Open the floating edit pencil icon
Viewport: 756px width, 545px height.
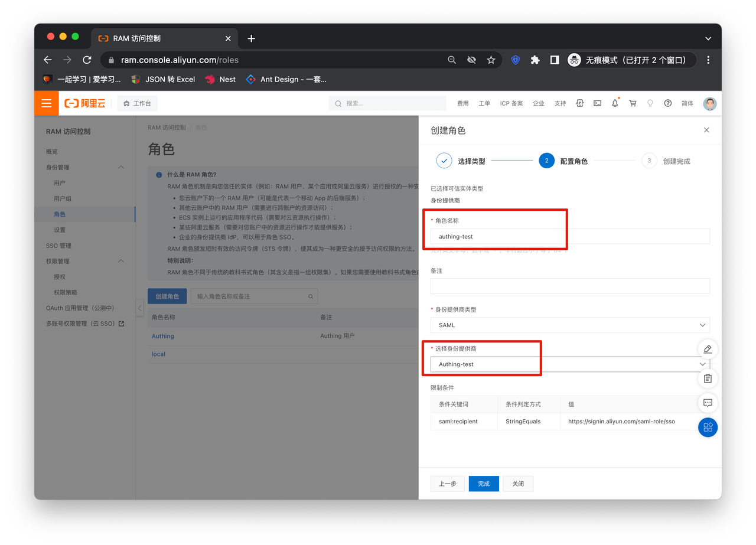tap(708, 349)
